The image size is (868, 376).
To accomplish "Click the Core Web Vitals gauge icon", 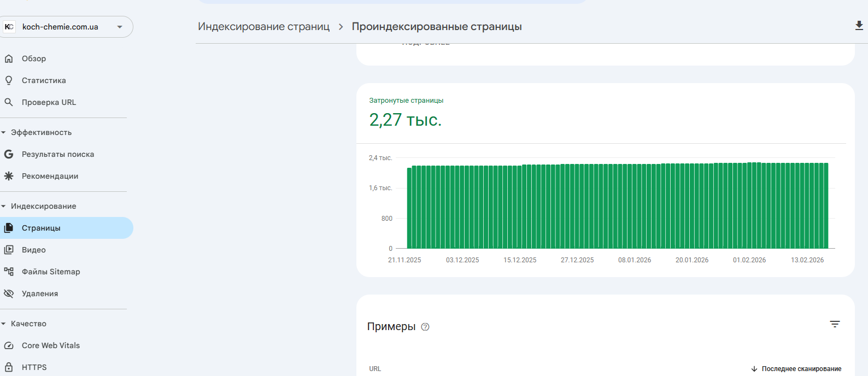I will (9, 345).
